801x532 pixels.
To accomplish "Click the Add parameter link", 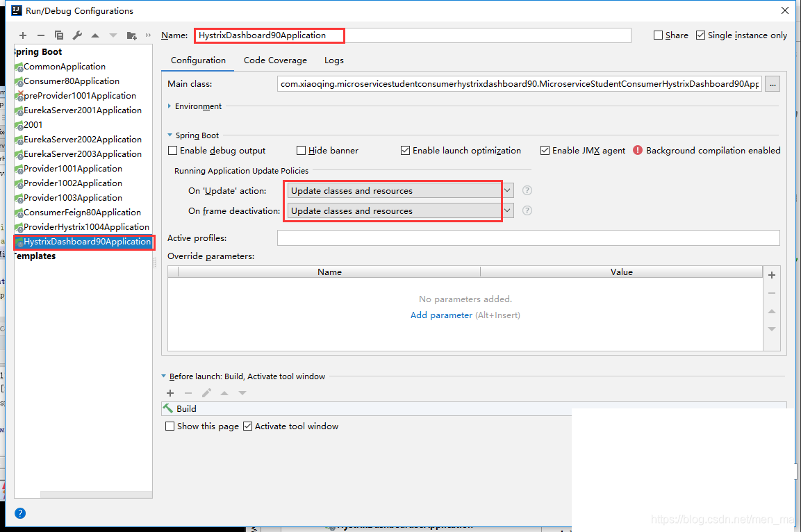I will [441, 315].
